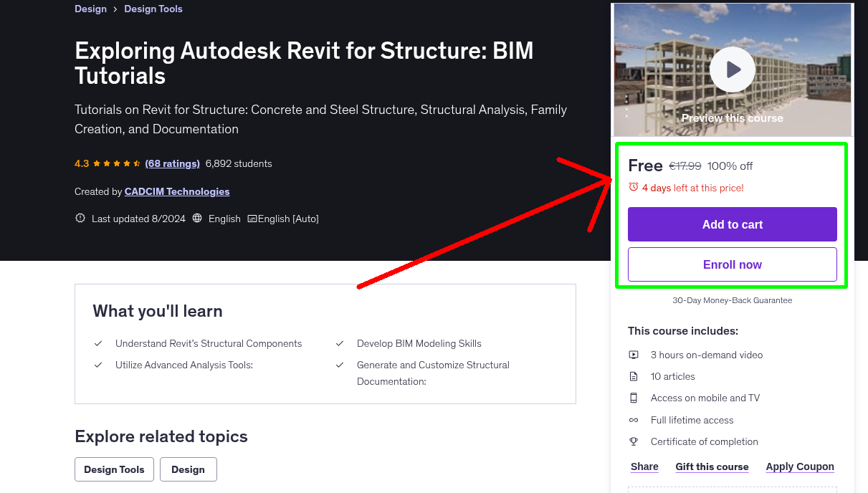
Task: Click a star in the rating display
Action: (x=108, y=163)
